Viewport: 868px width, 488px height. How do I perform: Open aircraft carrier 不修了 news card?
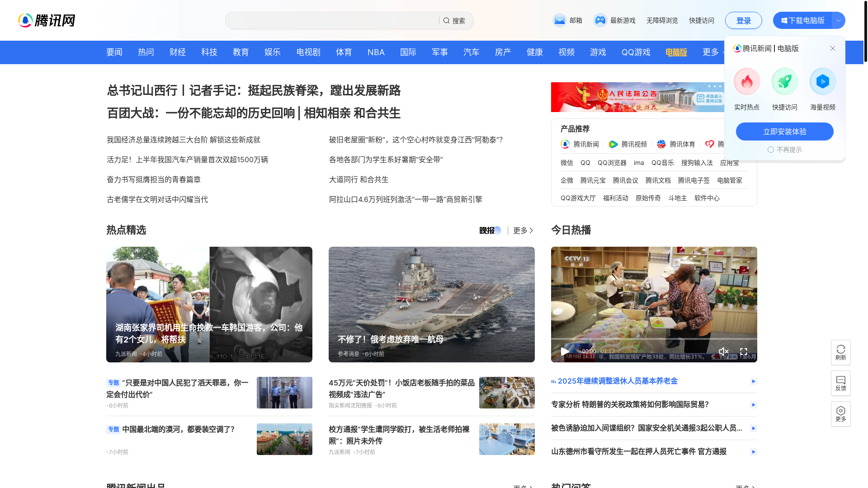[x=432, y=305]
